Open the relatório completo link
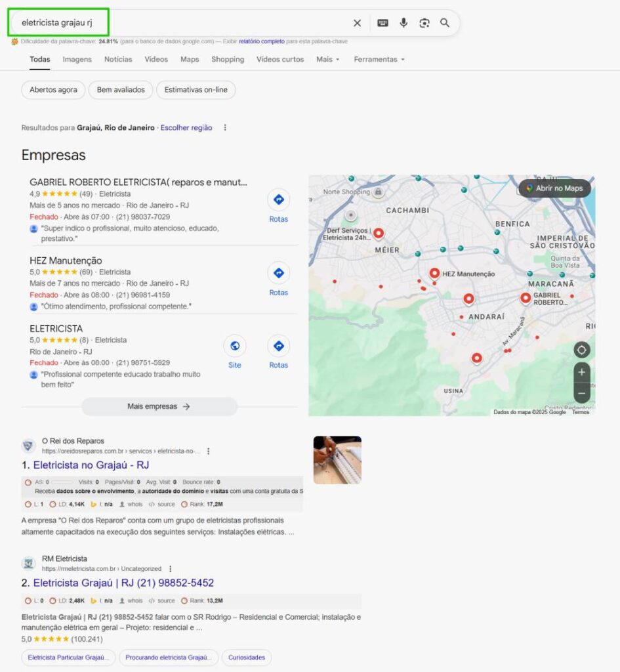 pyautogui.click(x=261, y=41)
